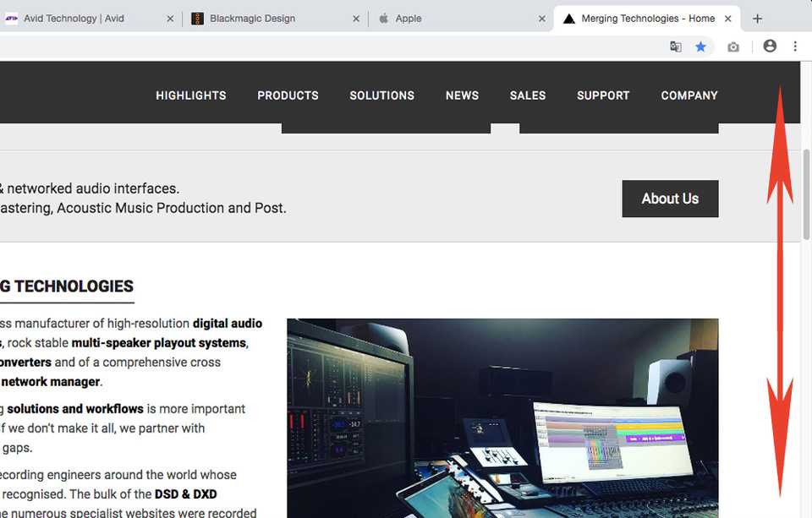Screen dimensions: 812x518
Task: Expand the SUPPORT navigation menu
Action: pos(603,95)
